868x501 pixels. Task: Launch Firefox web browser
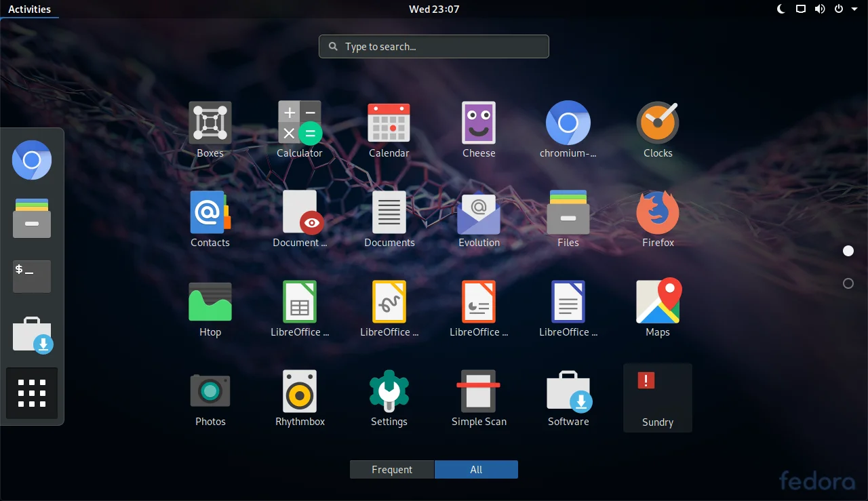coord(658,220)
